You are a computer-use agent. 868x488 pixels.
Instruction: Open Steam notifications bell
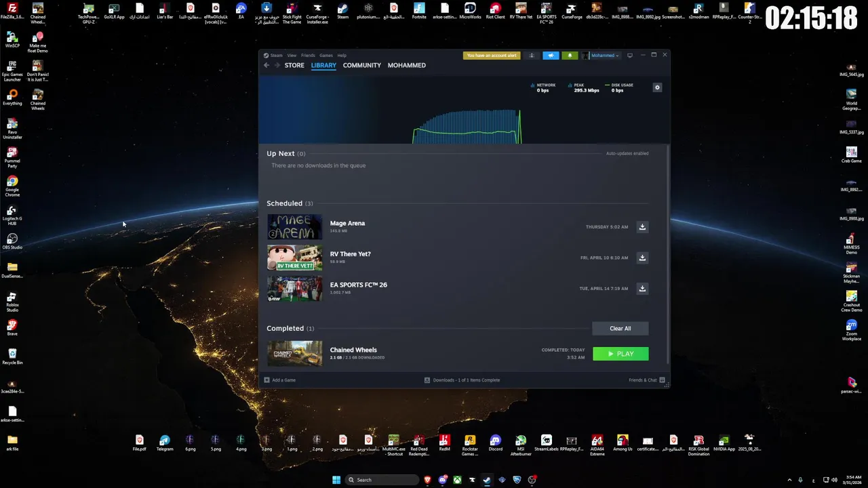pyautogui.click(x=570, y=56)
